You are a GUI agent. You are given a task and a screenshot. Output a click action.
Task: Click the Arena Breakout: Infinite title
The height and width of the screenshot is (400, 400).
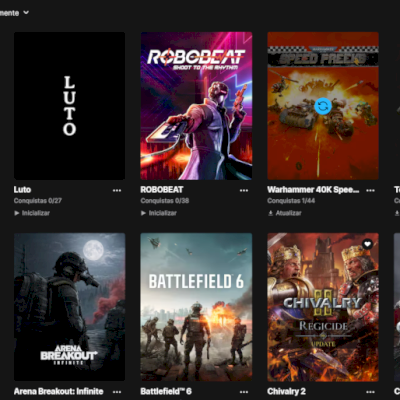tap(59, 391)
